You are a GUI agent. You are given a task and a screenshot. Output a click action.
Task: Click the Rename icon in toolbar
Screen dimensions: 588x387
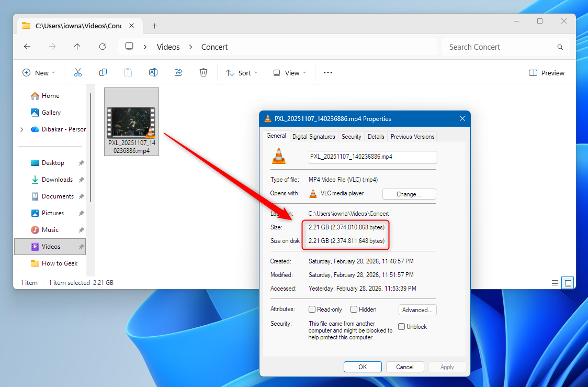coord(153,72)
